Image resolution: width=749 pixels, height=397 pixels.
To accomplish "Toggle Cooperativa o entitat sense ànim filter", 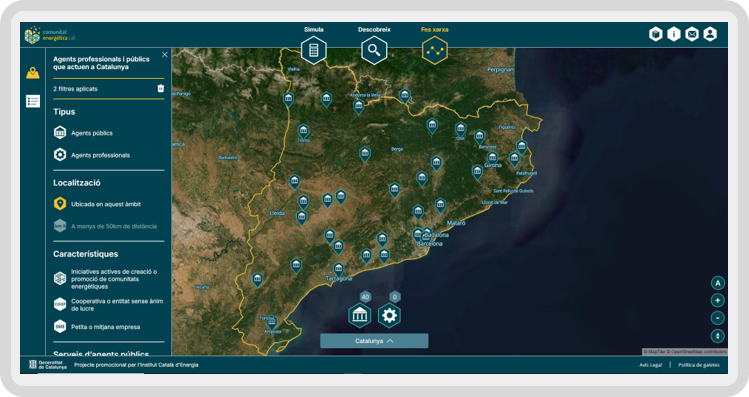I will [108, 305].
